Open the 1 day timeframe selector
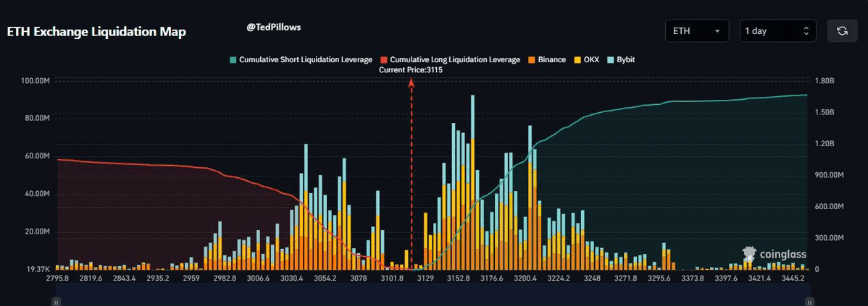Screen dimensions: 868x306 tap(777, 31)
